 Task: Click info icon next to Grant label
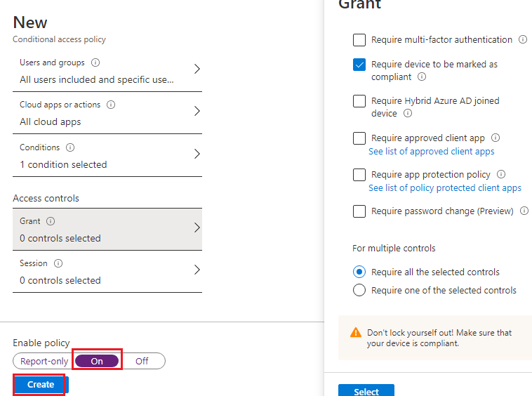coord(51,221)
